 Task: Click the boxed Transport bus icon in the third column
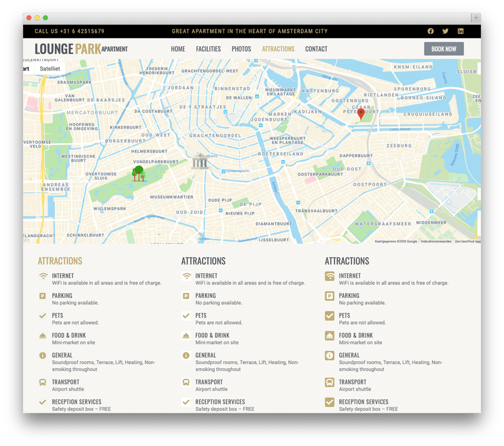pos(329,382)
